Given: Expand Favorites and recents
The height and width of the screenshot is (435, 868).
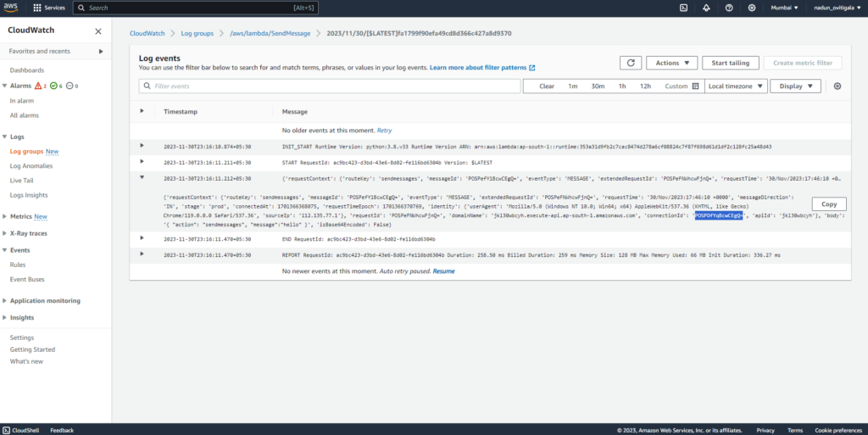Looking at the screenshot, I should 101,52.
